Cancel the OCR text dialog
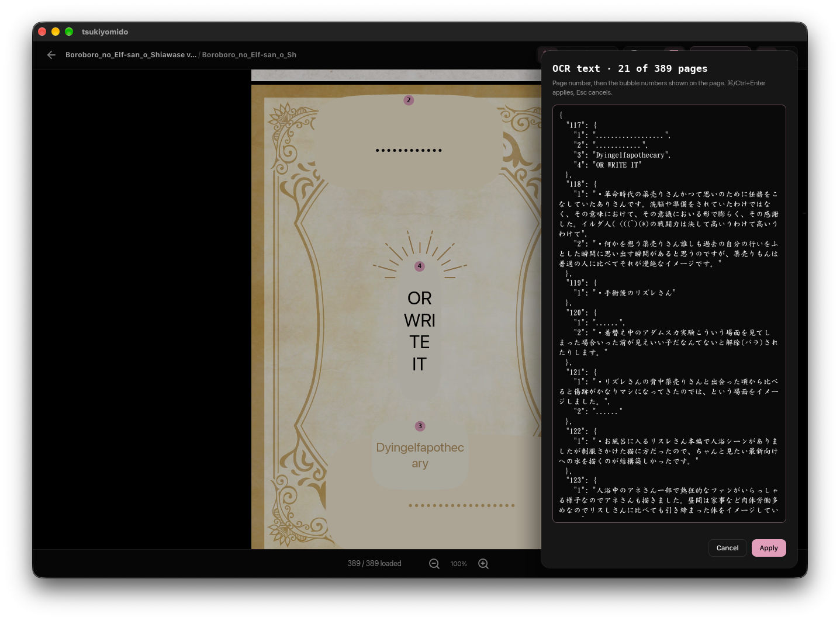 pyautogui.click(x=727, y=548)
